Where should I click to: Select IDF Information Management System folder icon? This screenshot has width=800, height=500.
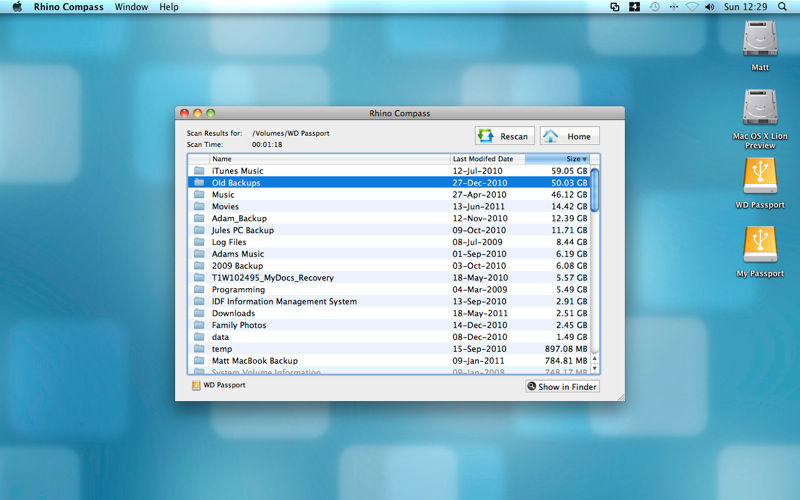[199, 301]
